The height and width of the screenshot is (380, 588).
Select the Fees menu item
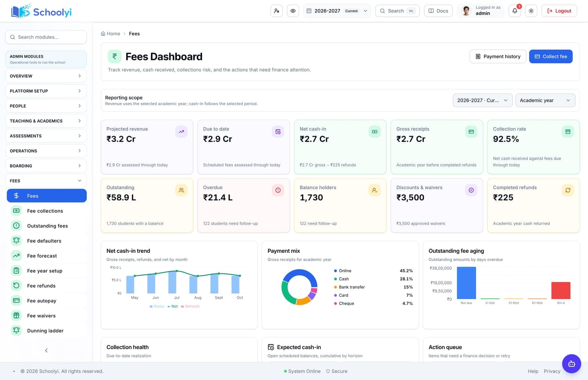pyautogui.click(x=47, y=196)
